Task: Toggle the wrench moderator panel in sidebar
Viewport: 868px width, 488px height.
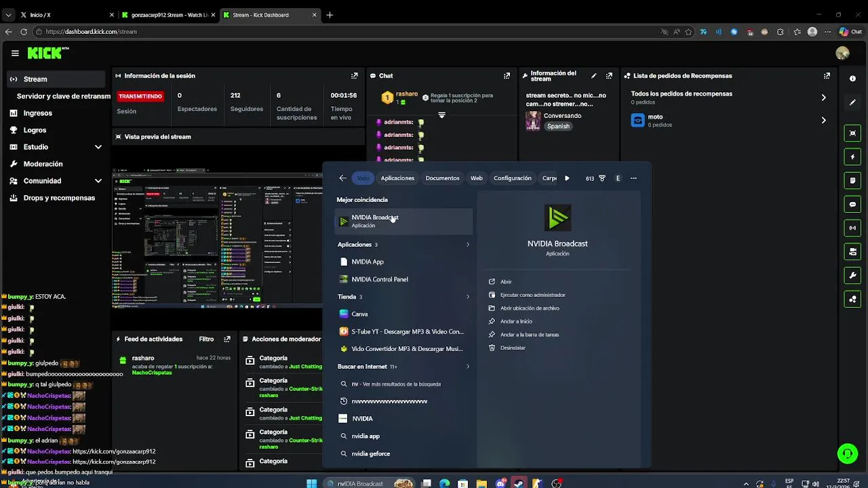Action: point(852,275)
